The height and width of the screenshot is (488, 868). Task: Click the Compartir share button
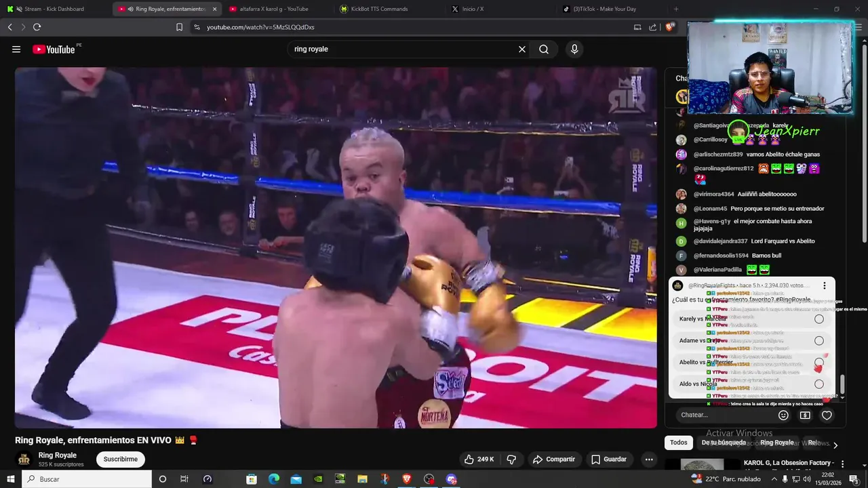click(x=554, y=459)
